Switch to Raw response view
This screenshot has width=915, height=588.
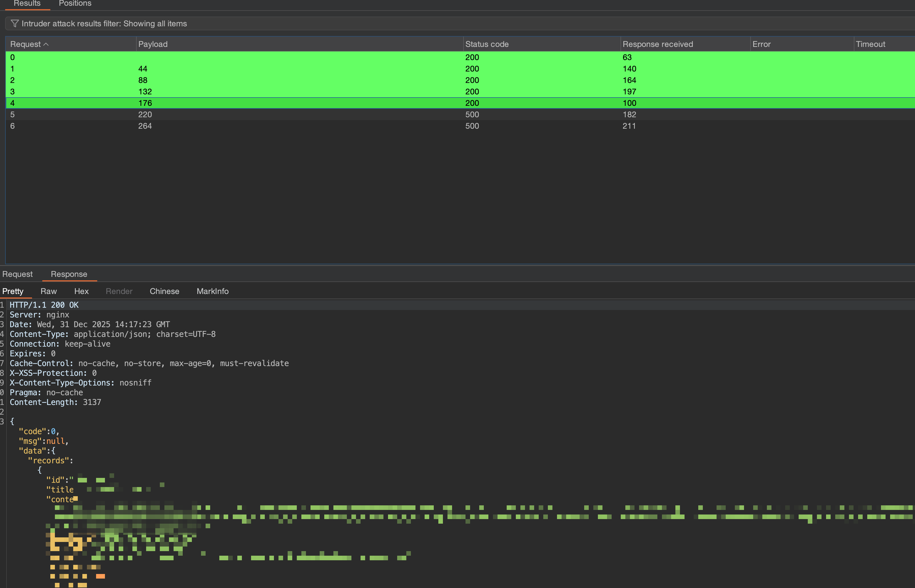49,291
